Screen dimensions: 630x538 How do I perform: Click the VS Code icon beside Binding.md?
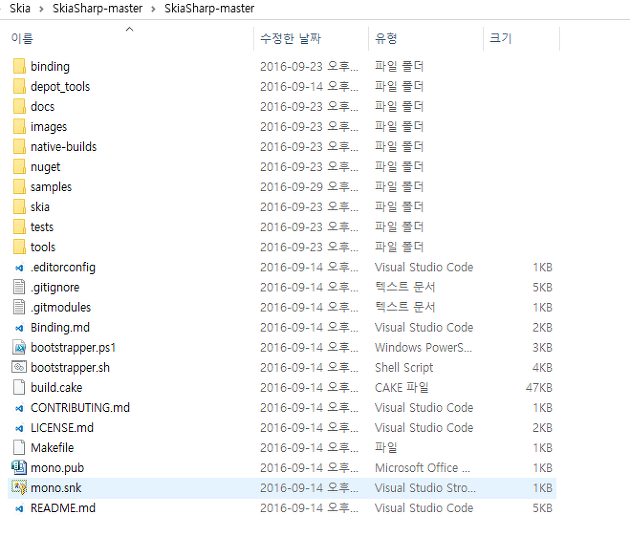(x=19, y=328)
